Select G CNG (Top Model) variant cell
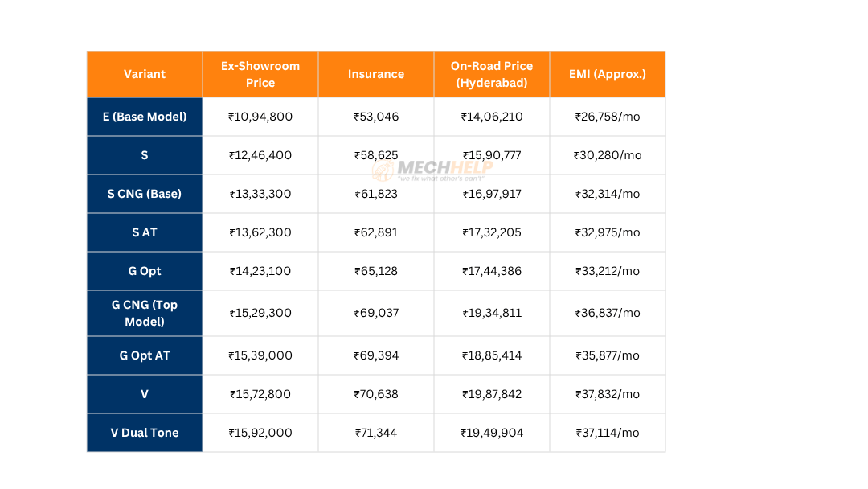The width and height of the screenshot is (868, 489). tap(145, 313)
